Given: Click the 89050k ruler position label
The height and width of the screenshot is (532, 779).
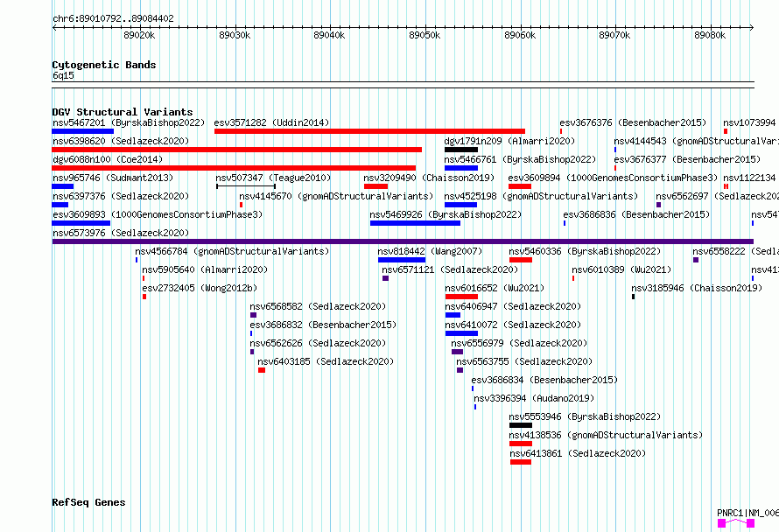Looking at the screenshot, I should (x=425, y=35).
